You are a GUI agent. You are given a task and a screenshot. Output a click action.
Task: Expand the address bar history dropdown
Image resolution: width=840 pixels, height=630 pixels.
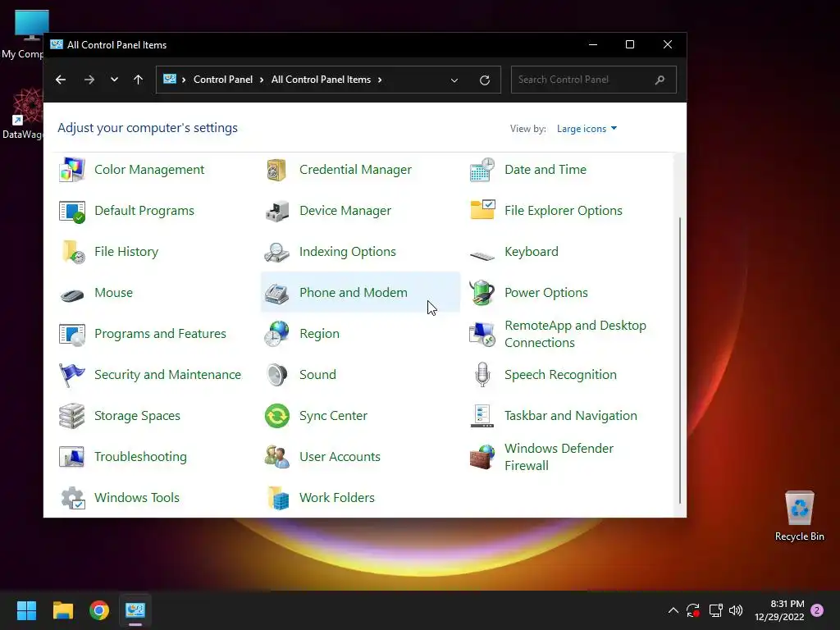point(454,80)
